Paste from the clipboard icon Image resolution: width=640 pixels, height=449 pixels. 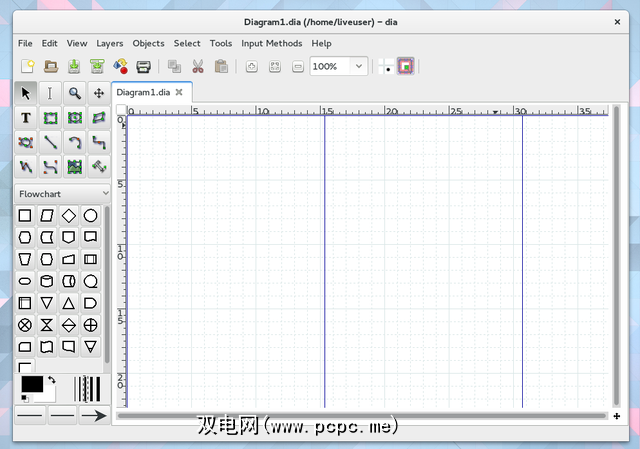[x=221, y=66]
